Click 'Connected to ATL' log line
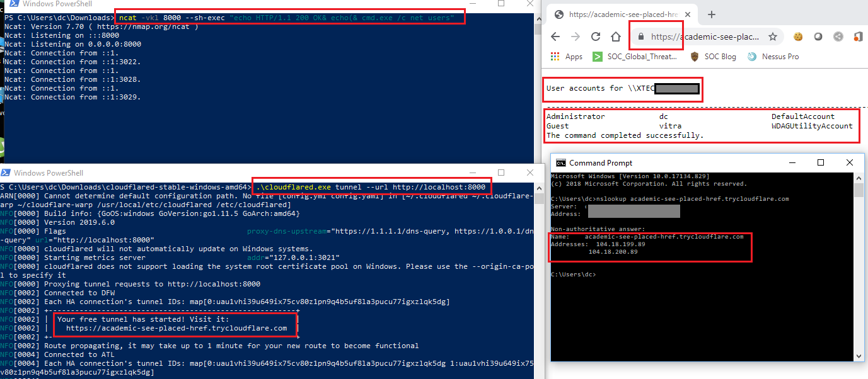Screen dimensions: 868x379 coord(57,354)
